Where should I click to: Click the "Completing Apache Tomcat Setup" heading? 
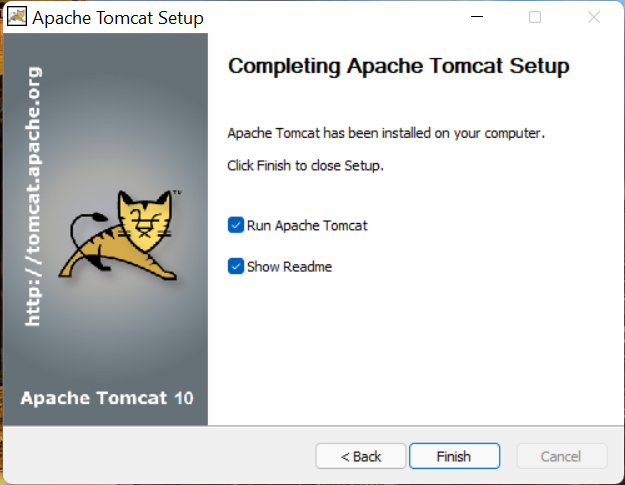pyautogui.click(x=398, y=67)
